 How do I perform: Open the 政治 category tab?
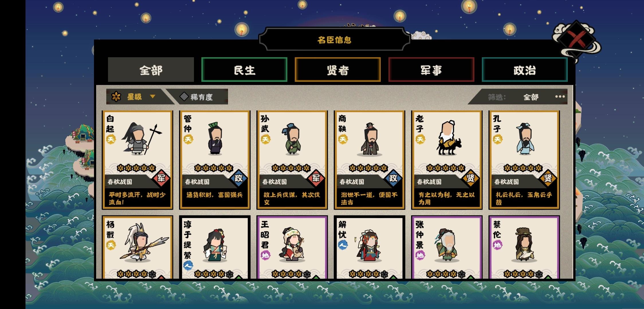[x=525, y=70]
